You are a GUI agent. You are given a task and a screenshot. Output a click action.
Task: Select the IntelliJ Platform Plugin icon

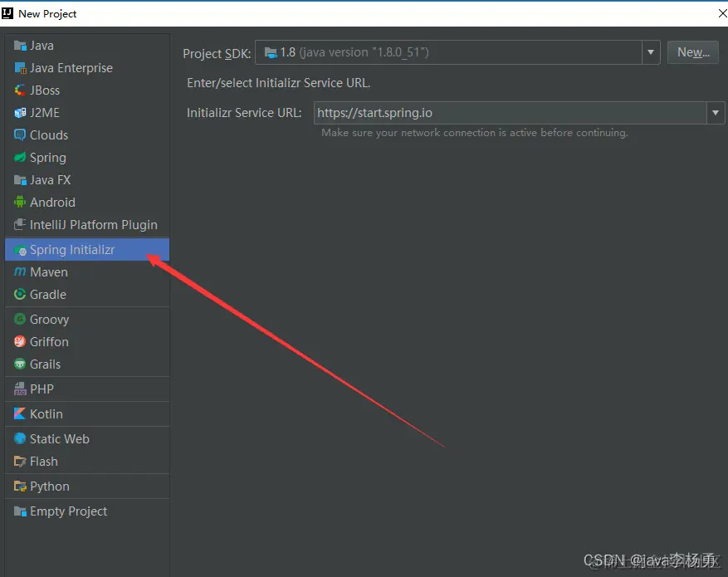pos(20,224)
